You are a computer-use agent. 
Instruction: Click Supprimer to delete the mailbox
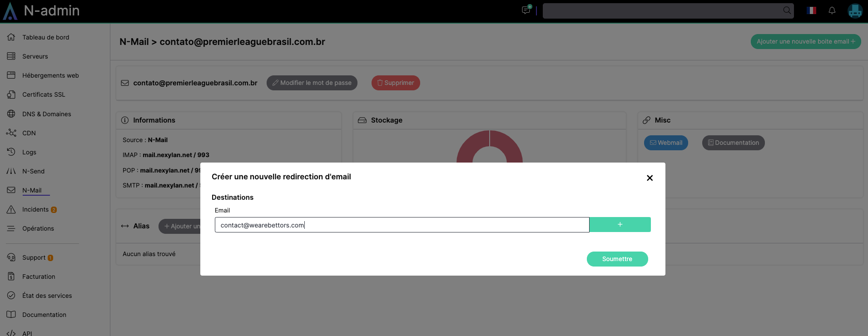tap(395, 83)
